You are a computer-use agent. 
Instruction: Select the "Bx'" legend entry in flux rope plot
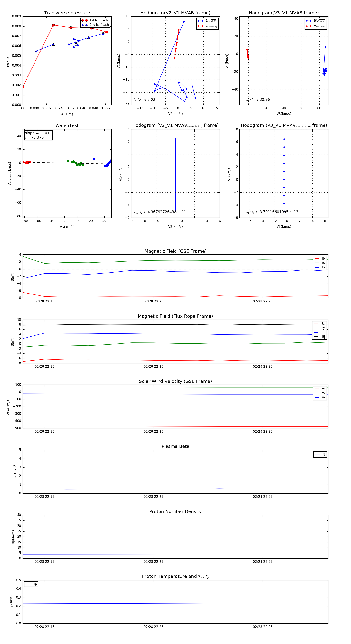320,324
